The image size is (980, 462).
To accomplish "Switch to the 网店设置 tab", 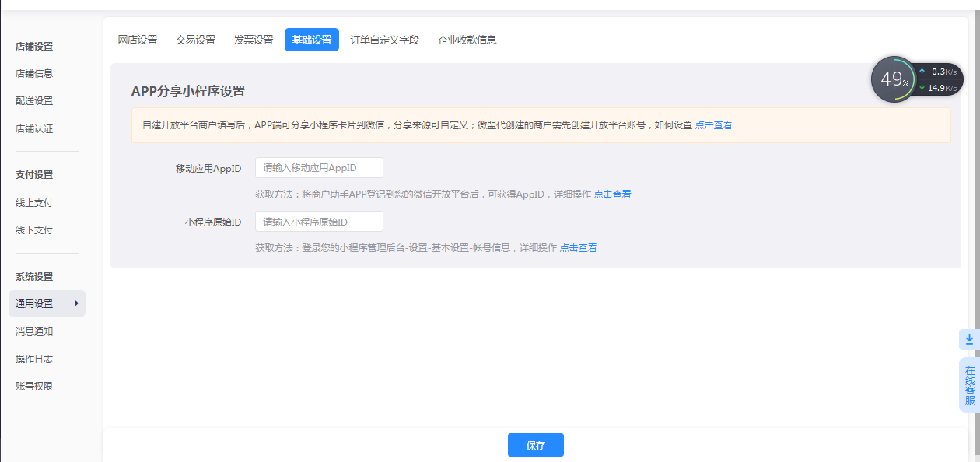I will (x=138, y=40).
